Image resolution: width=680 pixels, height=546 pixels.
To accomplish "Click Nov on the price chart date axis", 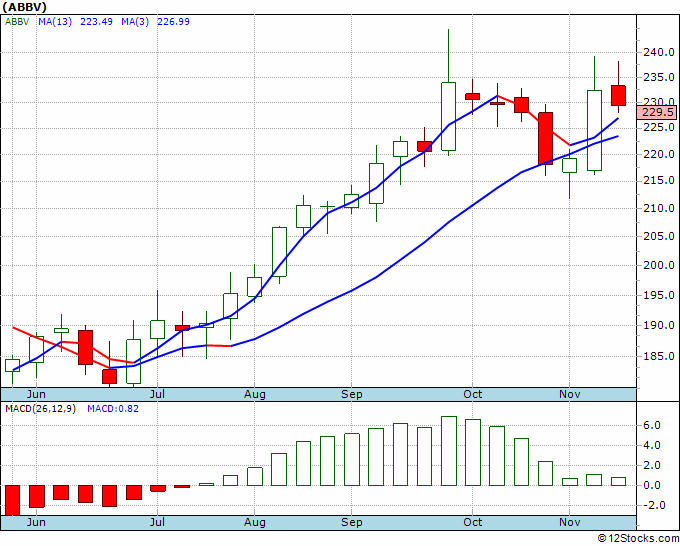I will pyautogui.click(x=570, y=394).
